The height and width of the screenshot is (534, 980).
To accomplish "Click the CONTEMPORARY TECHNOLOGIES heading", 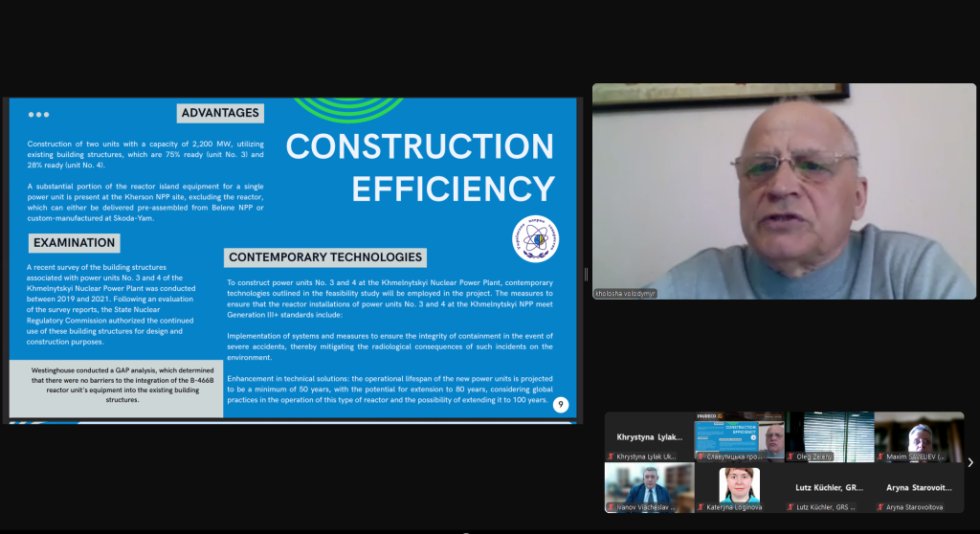I will pyautogui.click(x=325, y=257).
